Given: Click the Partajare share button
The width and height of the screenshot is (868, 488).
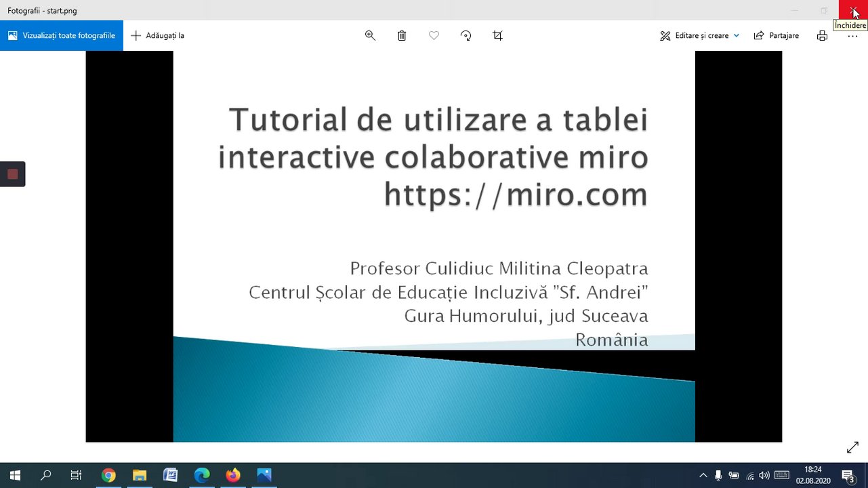Looking at the screenshot, I should tap(777, 35).
